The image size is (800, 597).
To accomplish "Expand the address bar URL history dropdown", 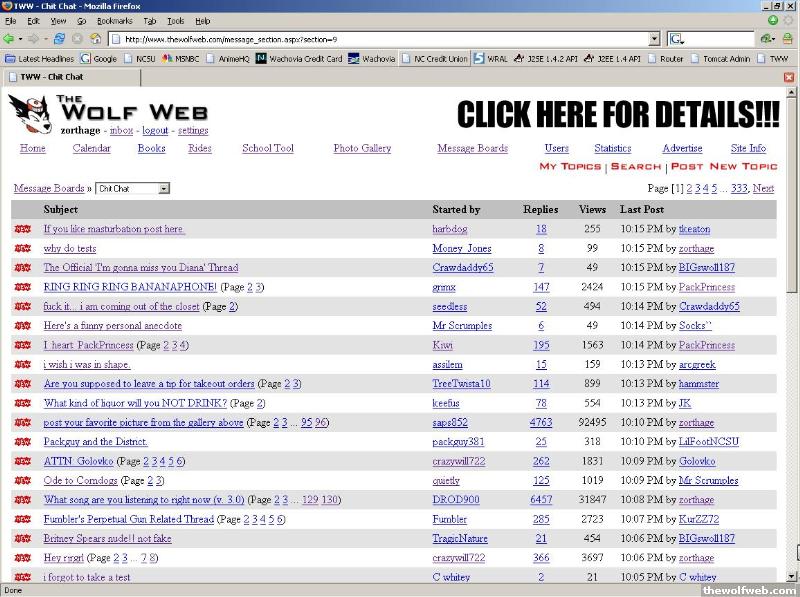I will tap(654, 39).
